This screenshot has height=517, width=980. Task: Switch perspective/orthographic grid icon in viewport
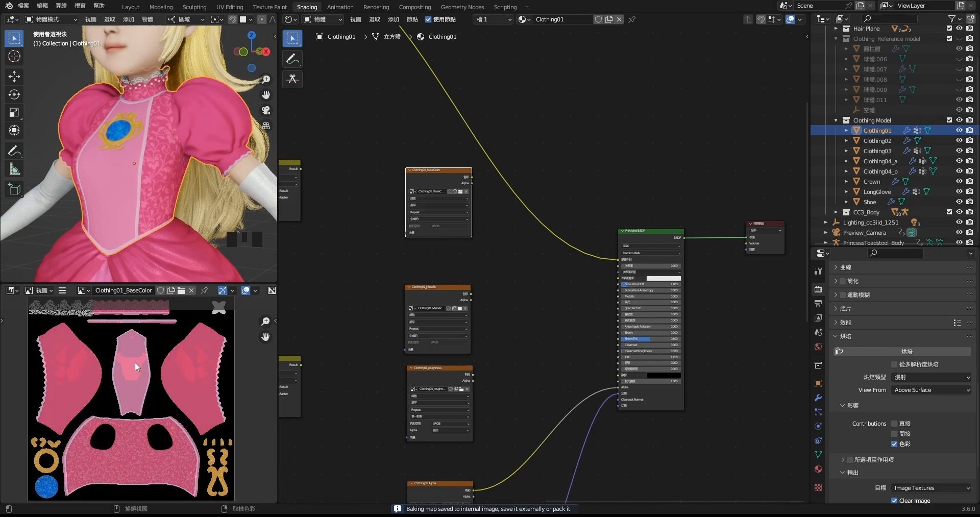(x=266, y=126)
